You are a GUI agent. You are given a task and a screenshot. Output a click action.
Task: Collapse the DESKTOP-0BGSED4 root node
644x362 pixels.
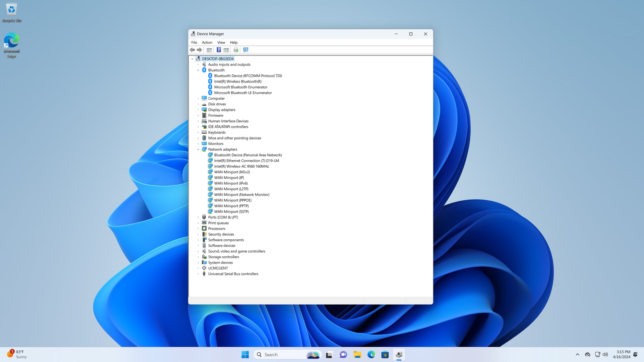click(x=192, y=59)
